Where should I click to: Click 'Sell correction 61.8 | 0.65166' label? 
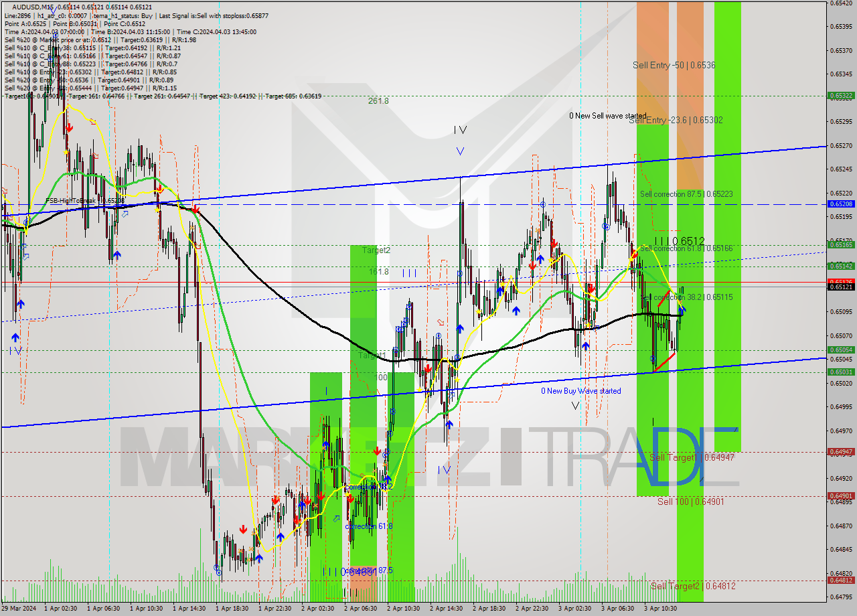[686, 248]
